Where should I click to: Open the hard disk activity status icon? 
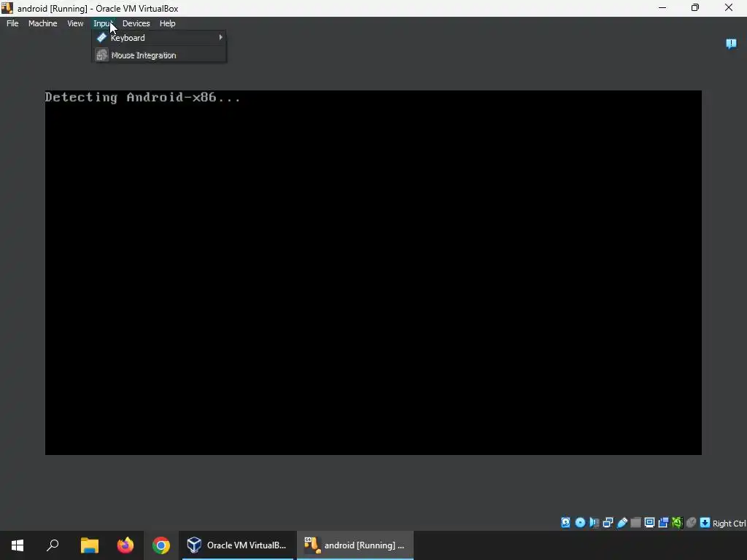click(x=565, y=523)
